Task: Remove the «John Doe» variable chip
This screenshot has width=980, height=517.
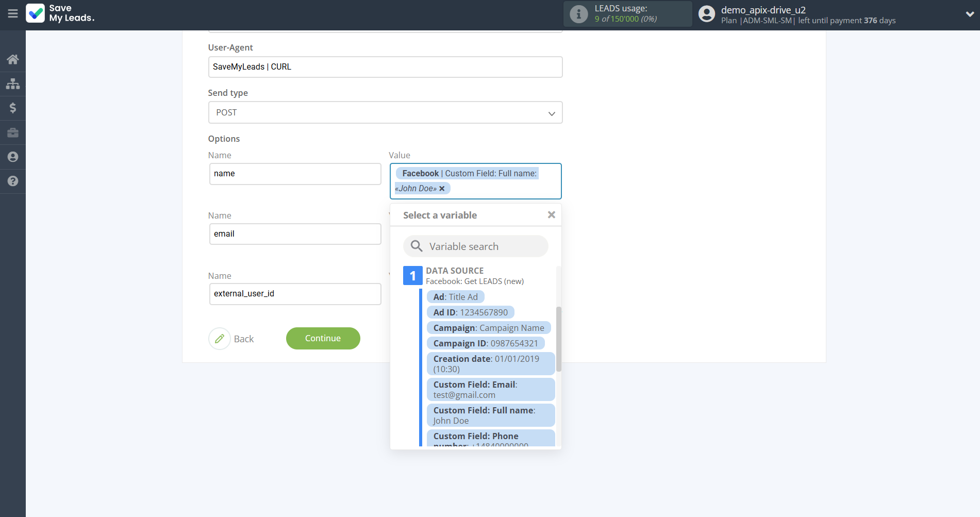Action: pyautogui.click(x=442, y=188)
